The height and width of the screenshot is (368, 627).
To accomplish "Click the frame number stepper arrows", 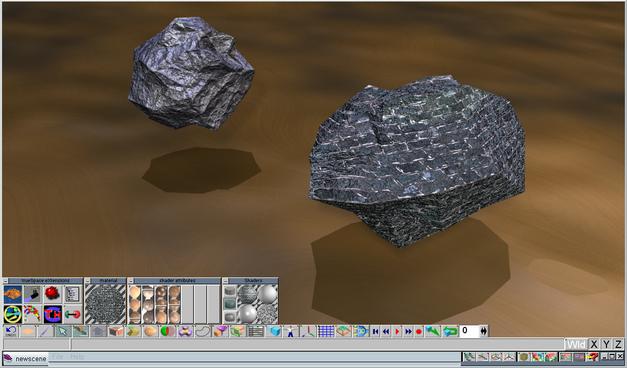I will point(484,331).
